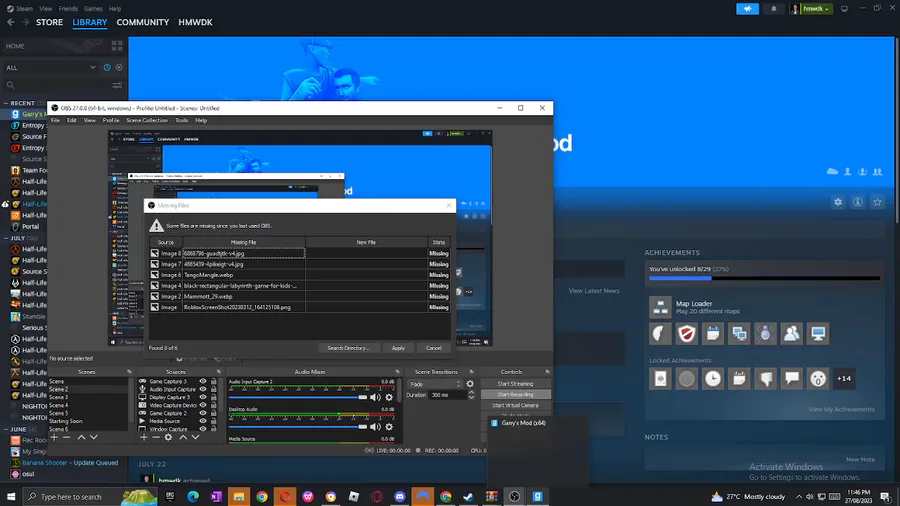Pop out the OBS Scenes dock
This screenshot has width=900, height=506.
click(x=129, y=372)
